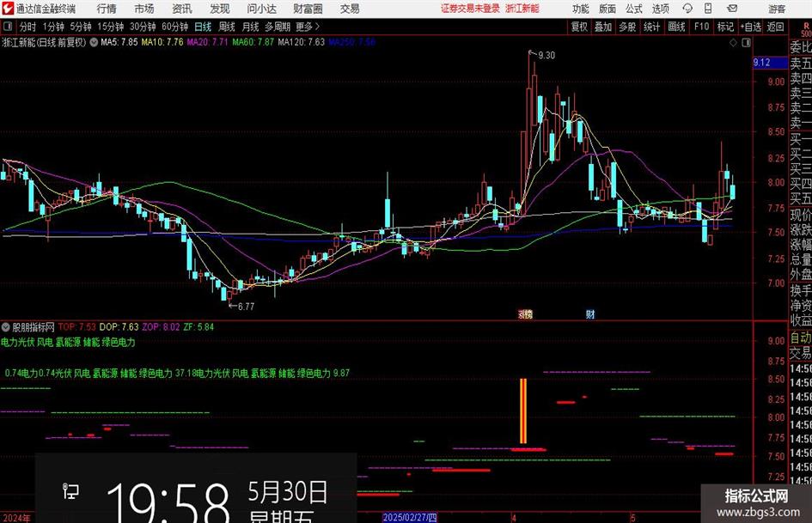This screenshot has height=523, width=812.
Task: Click the diamond icon above the chart
Action: pyautogui.click(x=733, y=43)
